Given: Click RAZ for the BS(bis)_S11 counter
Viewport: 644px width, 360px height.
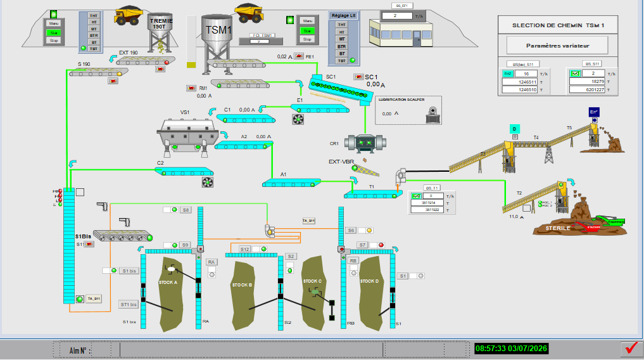Looking at the screenshot, I should coord(508,74).
